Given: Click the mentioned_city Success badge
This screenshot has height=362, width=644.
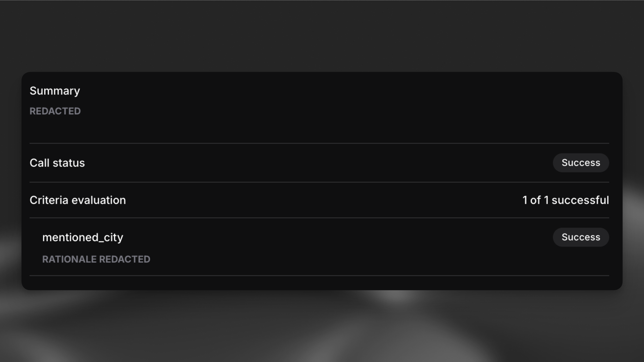Looking at the screenshot, I should click(581, 237).
